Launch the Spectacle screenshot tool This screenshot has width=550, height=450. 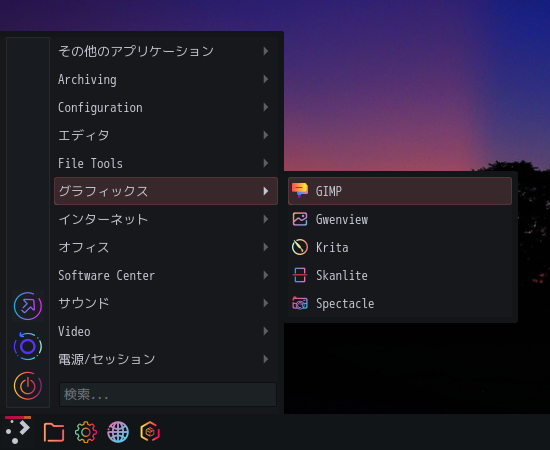[x=400, y=303]
